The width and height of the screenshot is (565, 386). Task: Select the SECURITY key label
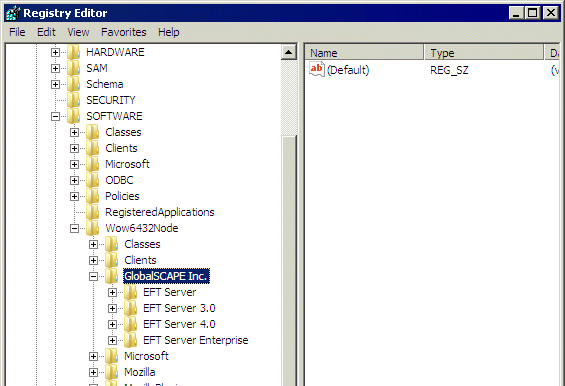coord(111,100)
